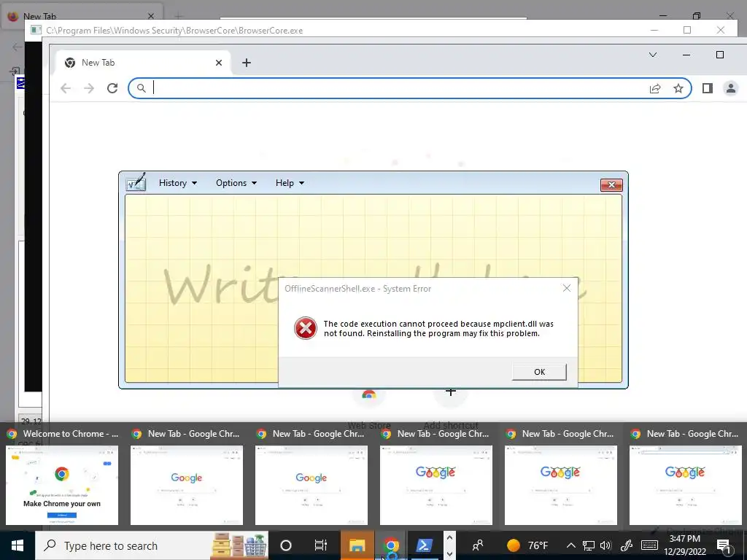The height and width of the screenshot is (560, 747).
Task: Close the Math Input Panel window
Action: [611, 184]
